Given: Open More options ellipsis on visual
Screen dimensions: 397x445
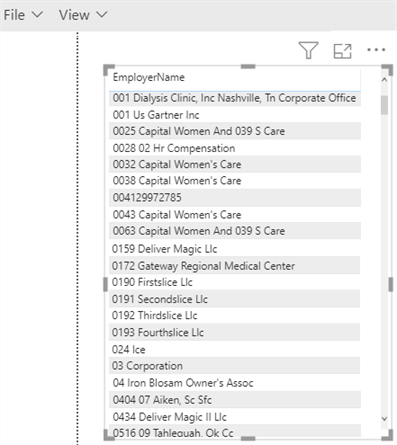Looking at the screenshot, I should [x=376, y=50].
